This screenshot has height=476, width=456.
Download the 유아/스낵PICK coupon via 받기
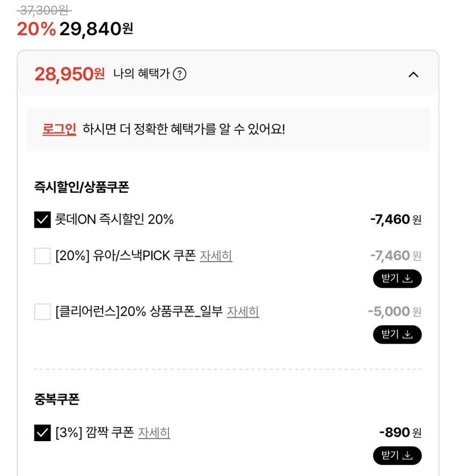397,279
